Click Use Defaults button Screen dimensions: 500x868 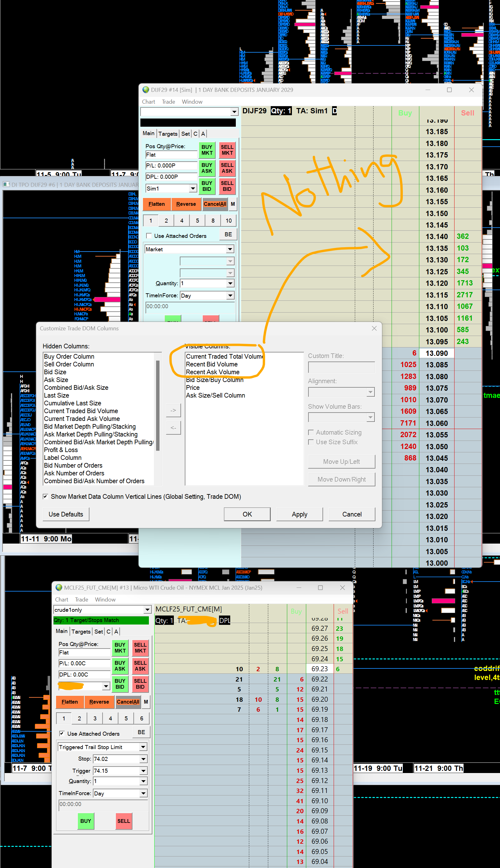(x=66, y=514)
